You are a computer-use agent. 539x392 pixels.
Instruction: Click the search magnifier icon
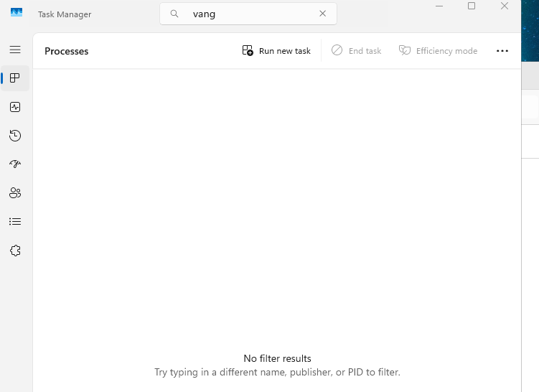[x=174, y=14]
